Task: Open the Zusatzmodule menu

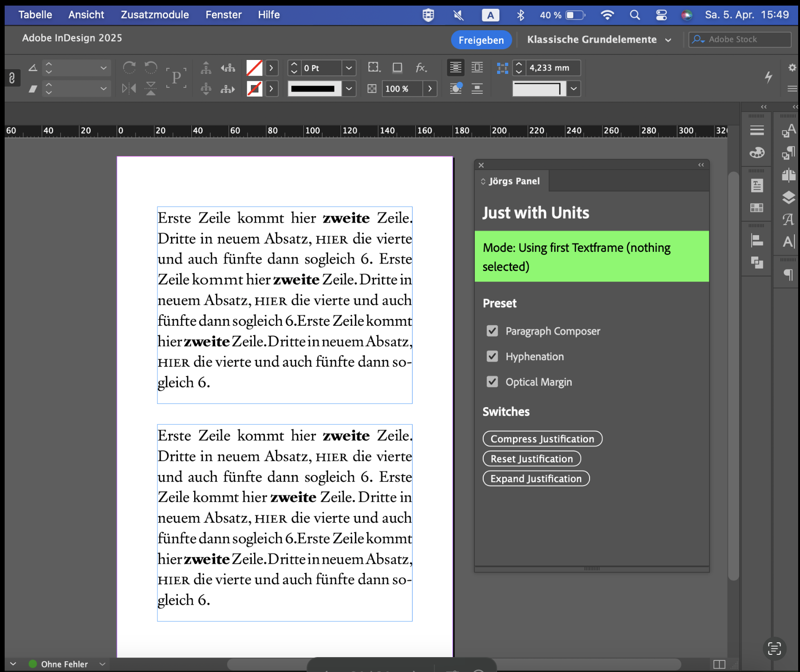Action: point(155,15)
